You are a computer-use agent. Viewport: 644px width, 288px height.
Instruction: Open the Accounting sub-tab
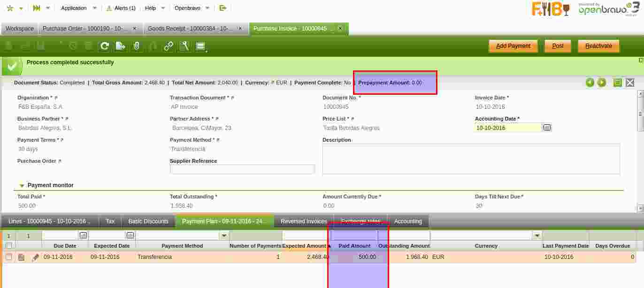click(x=407, y=221)
